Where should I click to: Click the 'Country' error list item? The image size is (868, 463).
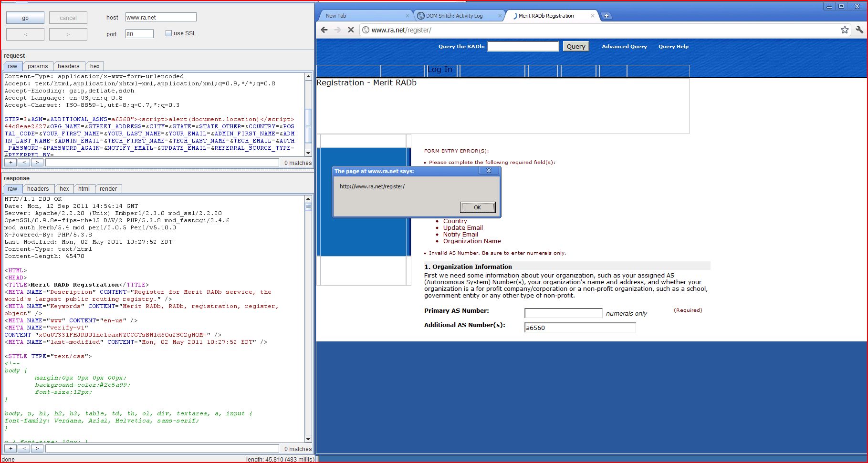pyautogui.click(x=455, y=221)
